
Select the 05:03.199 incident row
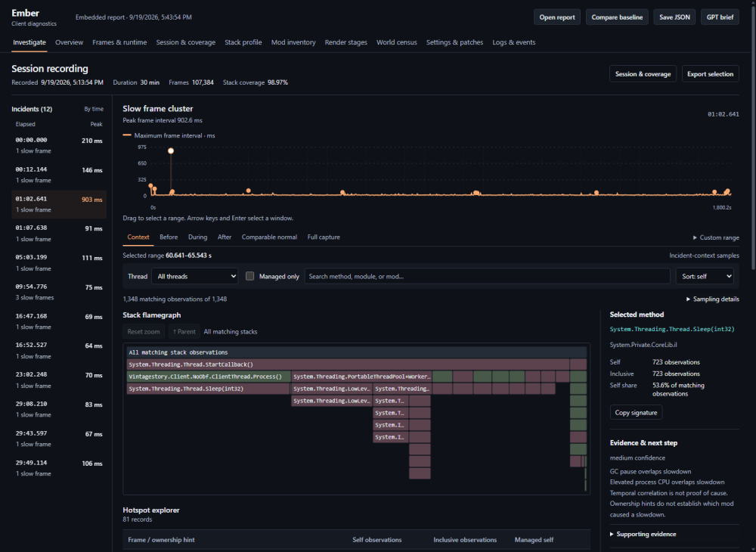pos(59,262)
